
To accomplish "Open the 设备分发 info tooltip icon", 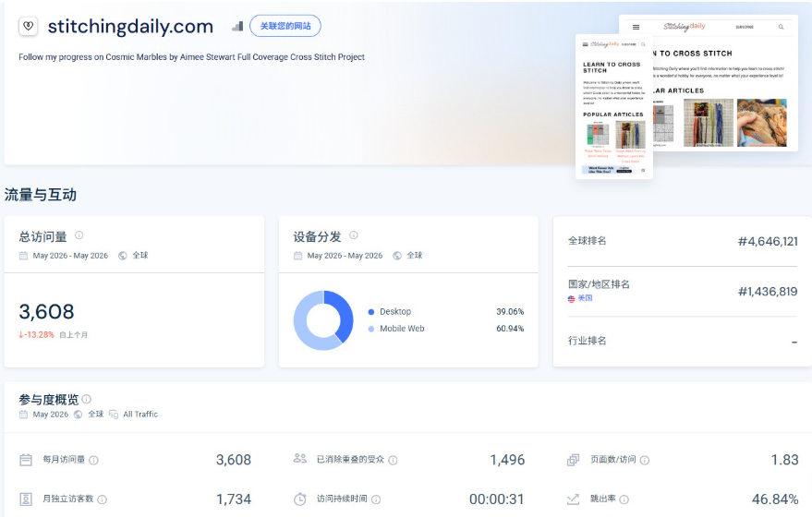I will coord(354,235).
